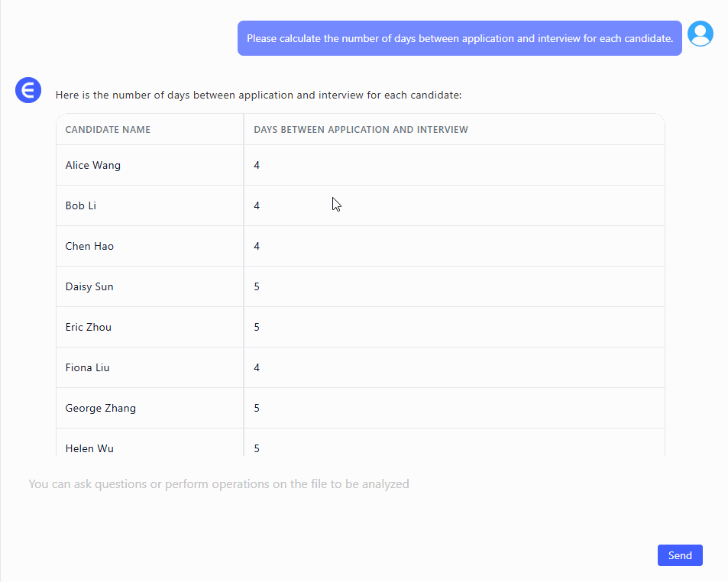Viewport: 728px width, 582px height.
Task: Click the days value in Alice Wang's row
Action: tap(257, 166)
